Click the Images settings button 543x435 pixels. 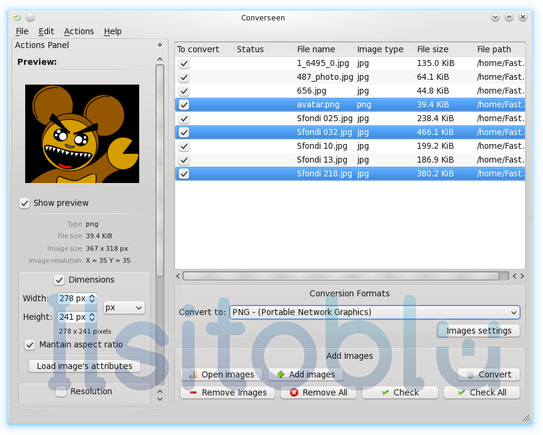(x=479, y=331)
